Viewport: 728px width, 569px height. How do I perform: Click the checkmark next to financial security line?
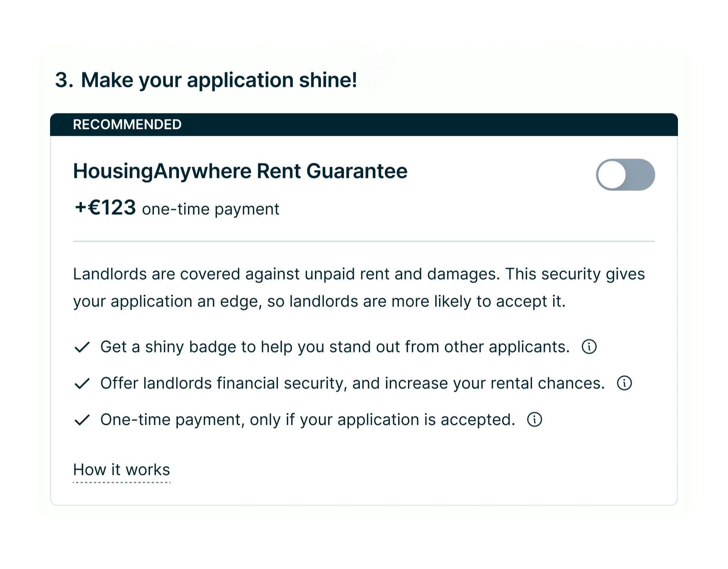[x=82, y=384]
